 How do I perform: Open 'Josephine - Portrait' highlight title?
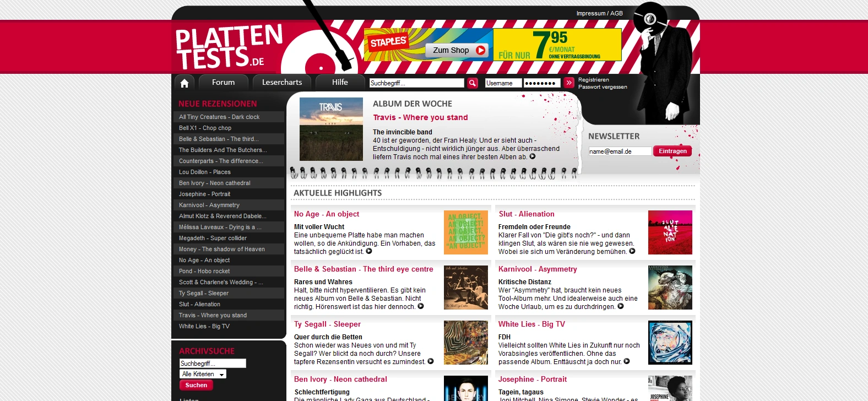tap(533, 380)
